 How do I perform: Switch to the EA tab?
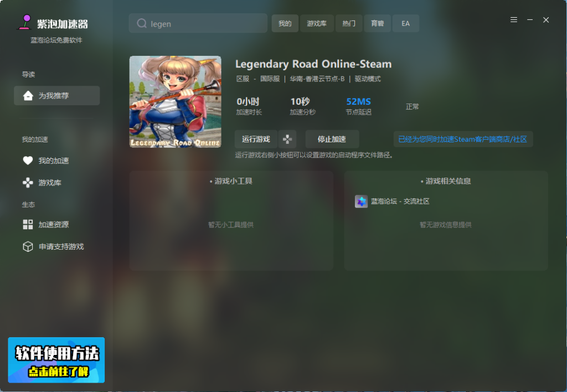point(406,23)
